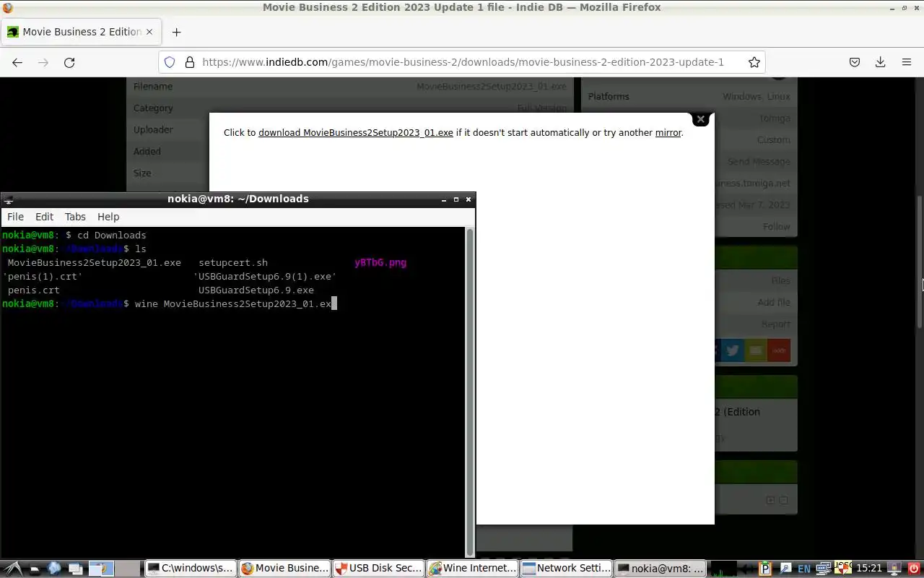Go back to the previous page in Firefox

pos(17,62)
